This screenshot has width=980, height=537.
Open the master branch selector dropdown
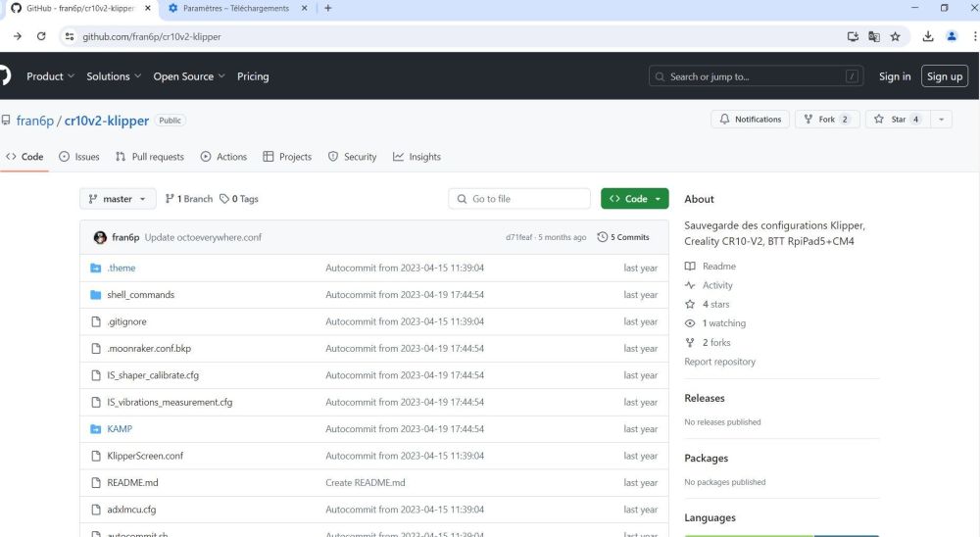[118, 199]
